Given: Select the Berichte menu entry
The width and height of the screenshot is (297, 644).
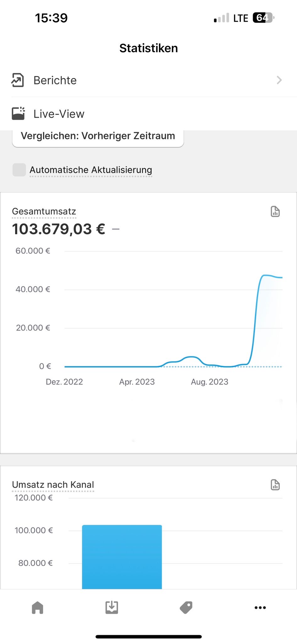Looking at the screenshot, I should coord(55,80).
